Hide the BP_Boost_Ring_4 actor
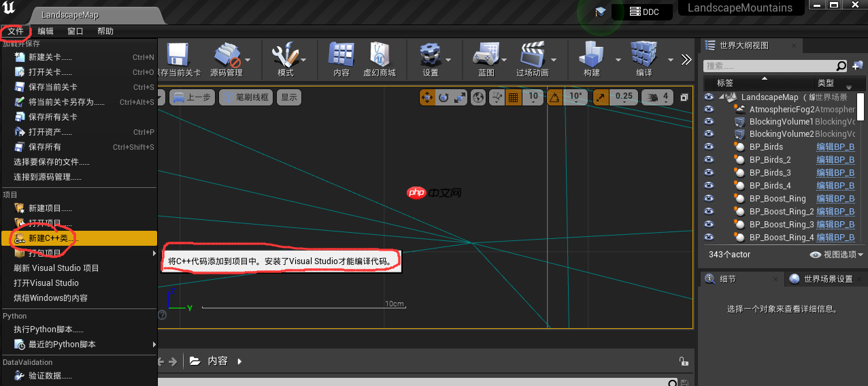Viewport: 868px width, 386px height. (710, 238)
